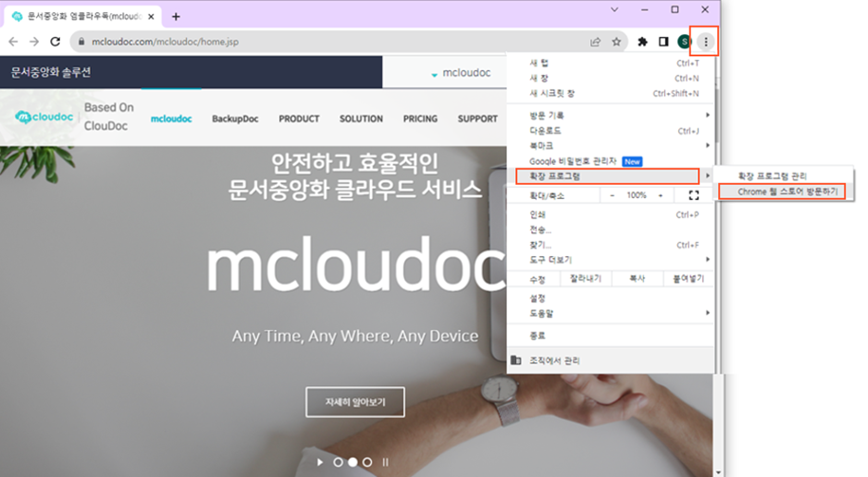Select 새 창 from the menu
This screenshot has width=868, height=477.
tap(611, 78)
